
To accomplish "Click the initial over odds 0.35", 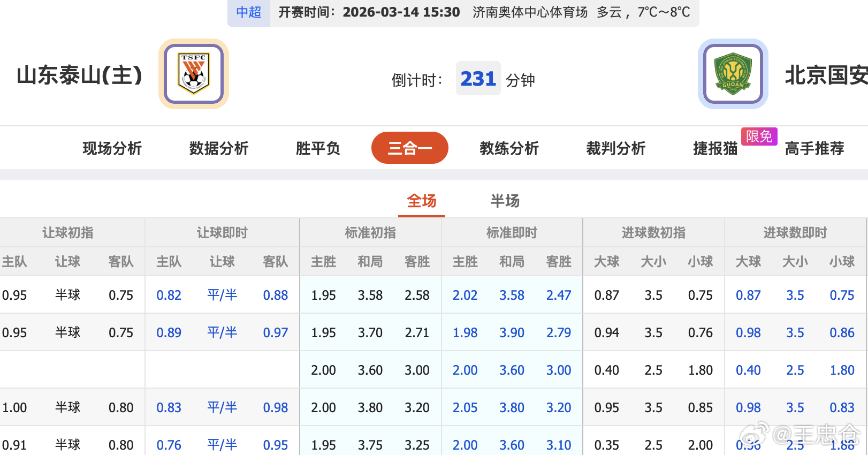I will (607, 445).
